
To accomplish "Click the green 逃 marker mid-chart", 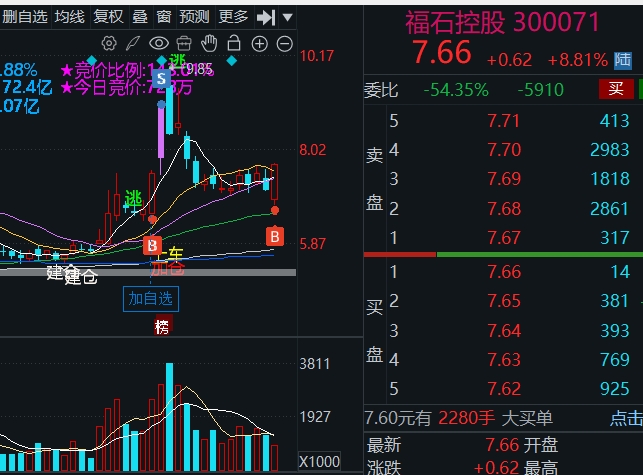I will tap(133, 199).
